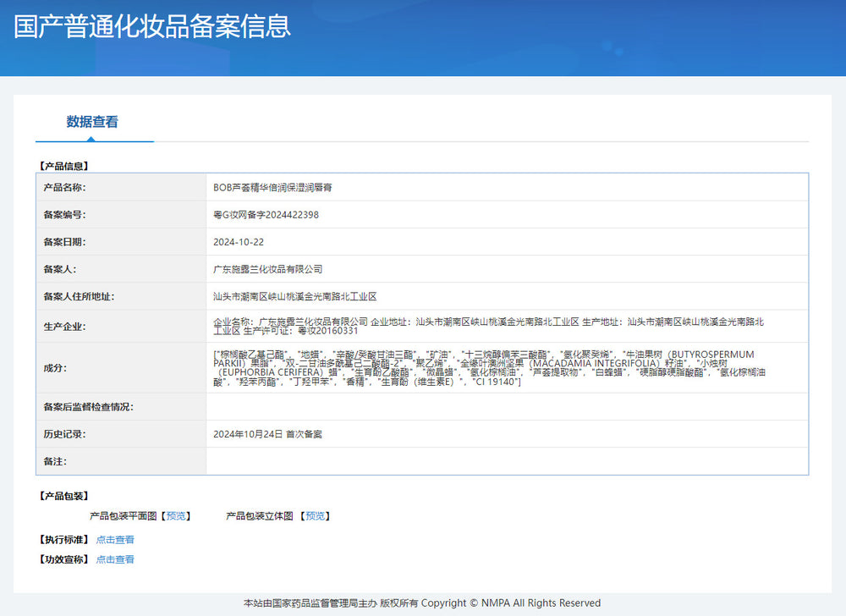
Task: Click the filer 广东施露兰化妆品有限公司 value
Action: tap(267, 269)
